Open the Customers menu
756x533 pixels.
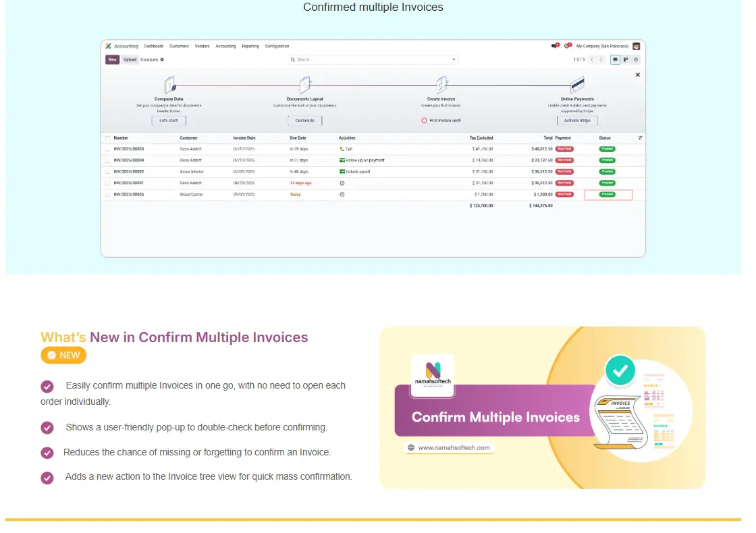(179, 46)
